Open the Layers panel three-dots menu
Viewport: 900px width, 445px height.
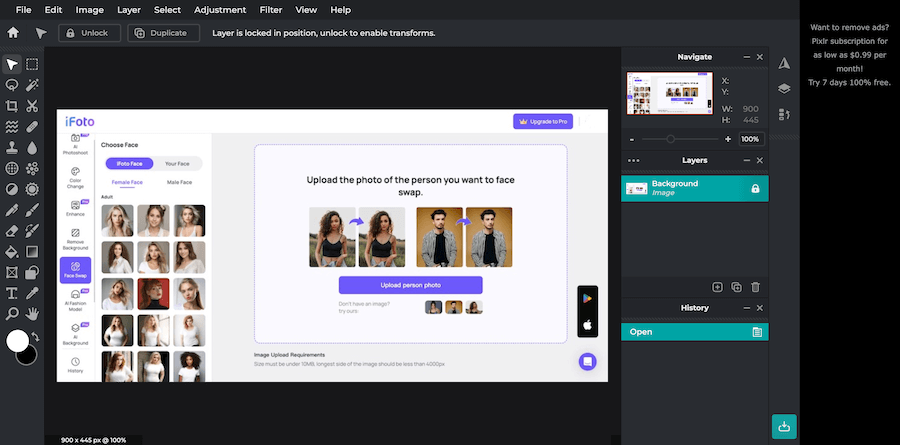point(634,161)
